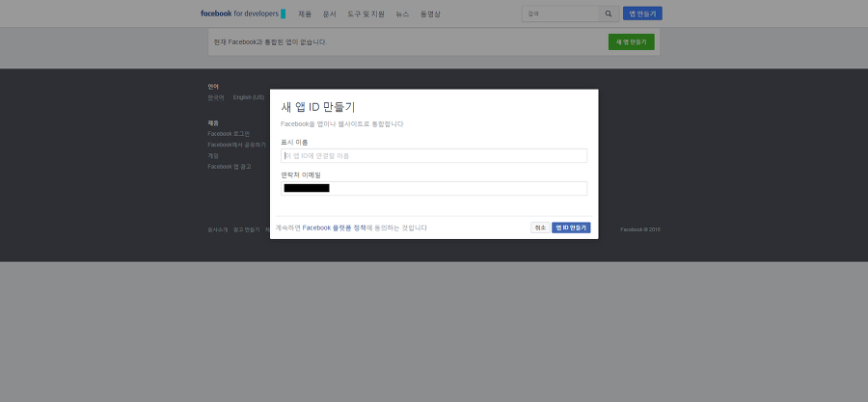868x402 pixels.
Task: Open the 회사소개 footer link
Action: click(x=218, y=229)
